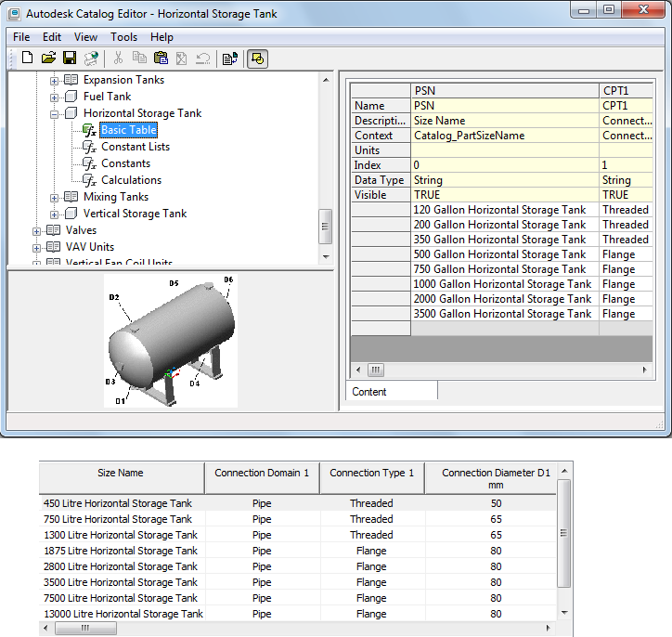The width and height of the screenshot is (672, 637).
Task: Click the Constants fx icon
Action: (x=89, y=163)
